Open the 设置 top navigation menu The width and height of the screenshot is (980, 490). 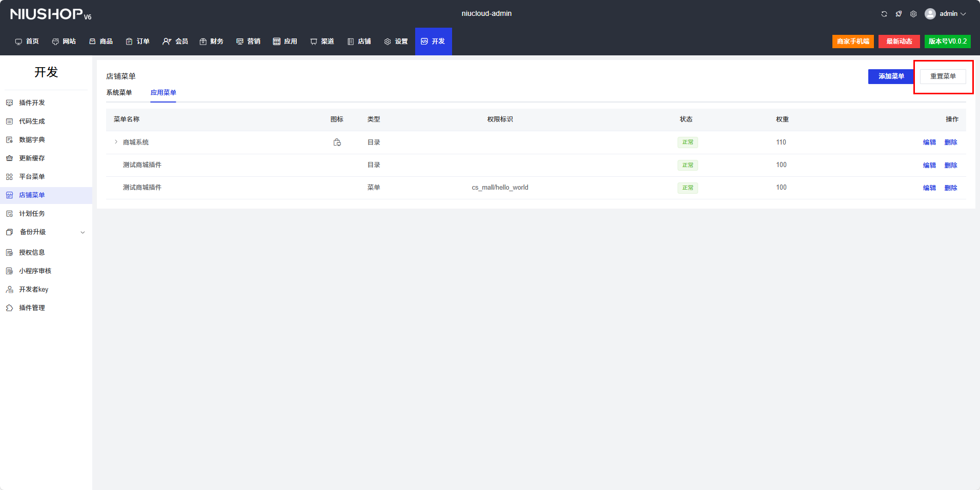(396, 42)
